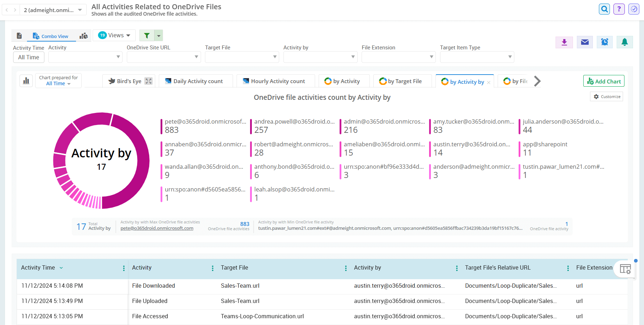Switch to the by Target File chart tab
This screenshot has height=325, width=644.
[x=402, y=81]
